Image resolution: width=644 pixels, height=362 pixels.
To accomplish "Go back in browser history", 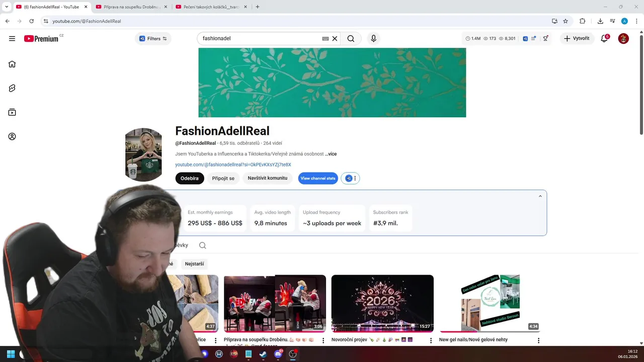I will [x=7, y=21].
